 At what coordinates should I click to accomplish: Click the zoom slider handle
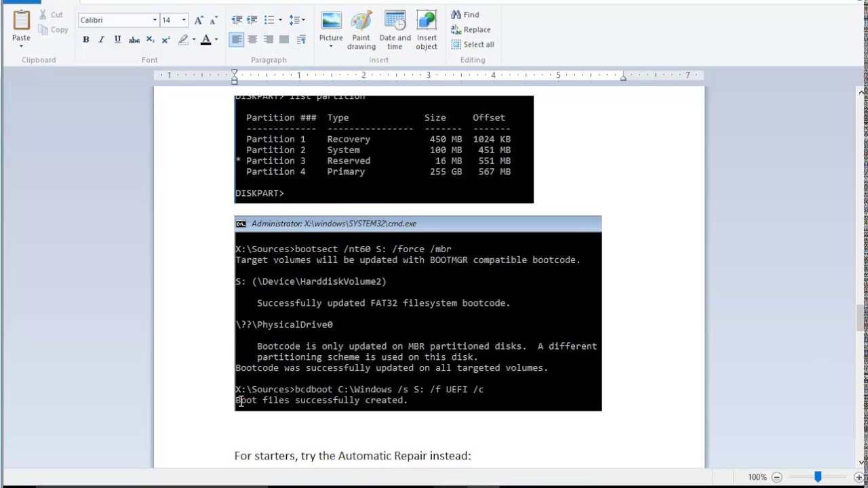[x=818, y=477]
